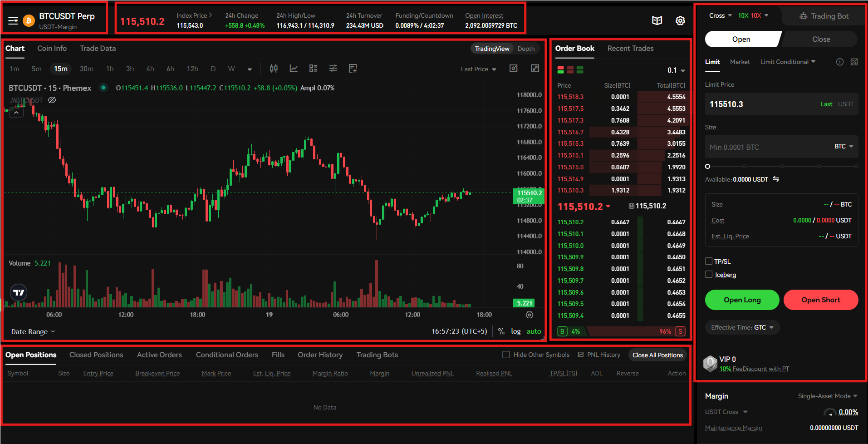Click the Open Long button
Screen dimensions: 868x444
pos(741,300)
